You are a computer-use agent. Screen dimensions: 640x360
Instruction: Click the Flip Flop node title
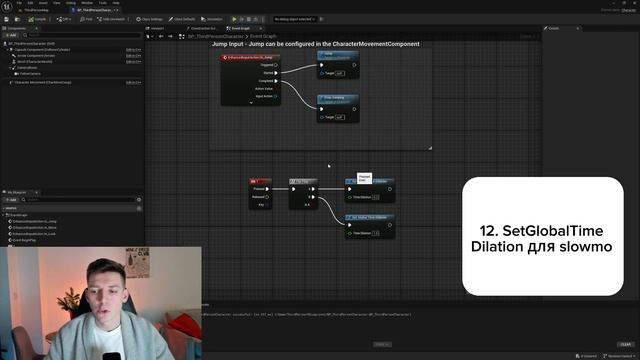303,181
